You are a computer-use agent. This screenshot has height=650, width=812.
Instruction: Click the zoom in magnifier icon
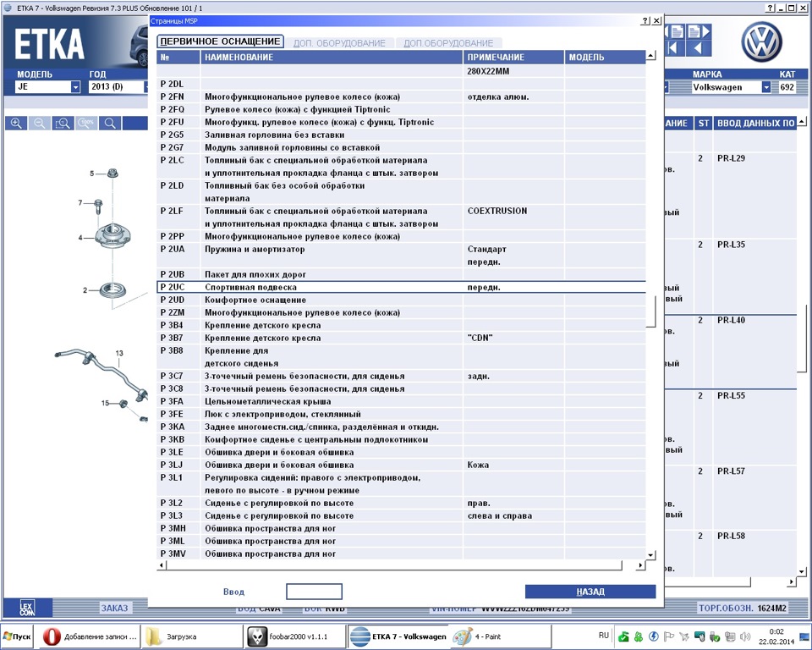coord(17,123)
